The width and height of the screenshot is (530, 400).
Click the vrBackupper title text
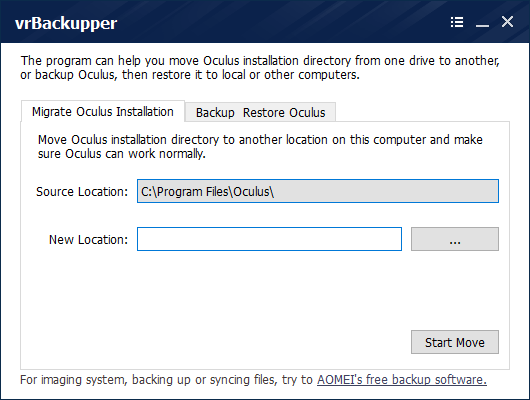click(x=66, y=23)
